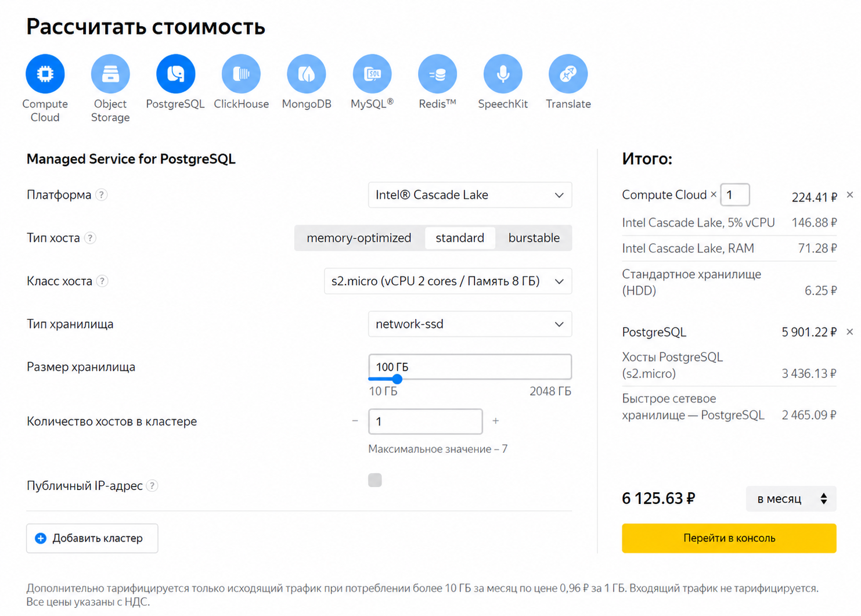Click the 6 125.63 ₽ total amount
Image resolution: width=861 pixels, height=616 pixels.
(658, 499)
